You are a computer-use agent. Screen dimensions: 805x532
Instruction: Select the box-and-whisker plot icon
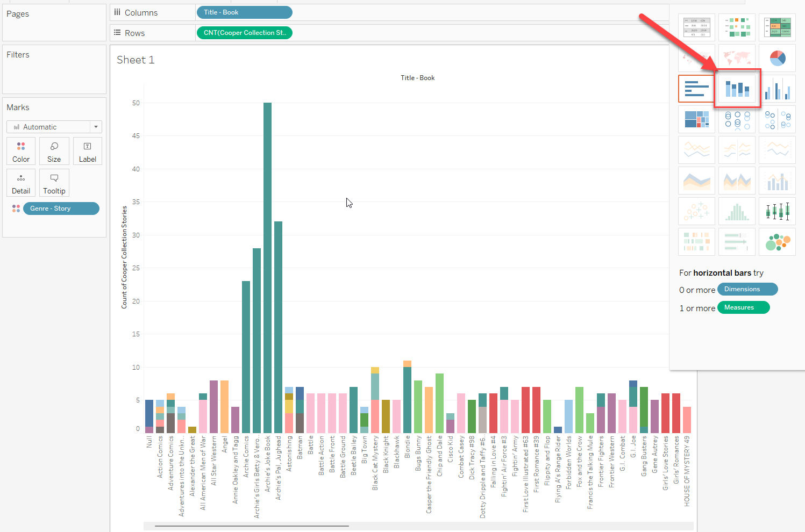(777, 211)
